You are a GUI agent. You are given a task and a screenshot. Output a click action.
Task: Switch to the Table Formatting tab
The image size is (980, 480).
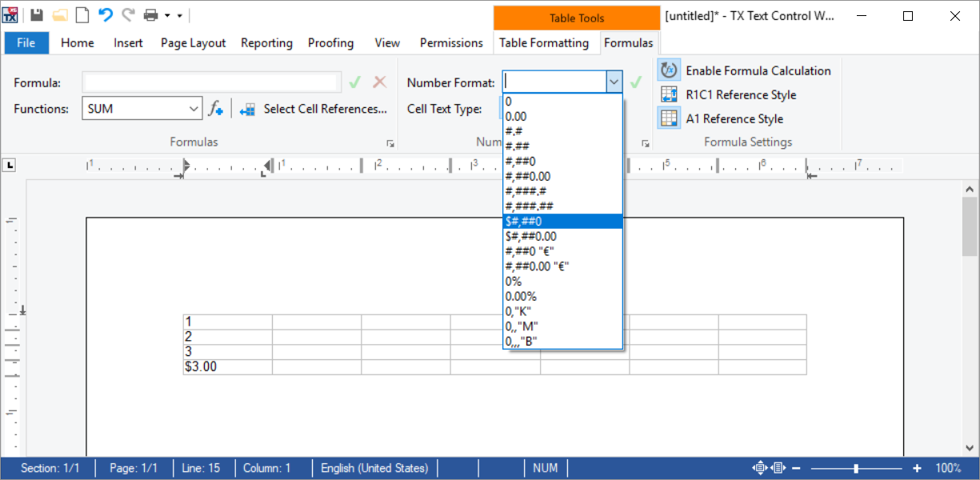coord(544,43)
